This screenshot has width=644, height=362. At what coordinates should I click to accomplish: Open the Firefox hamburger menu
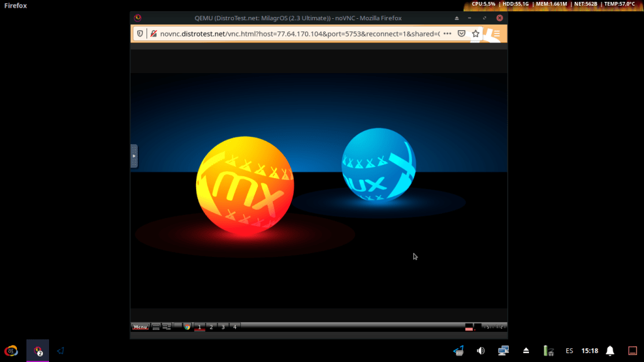(x=496, y=33)
